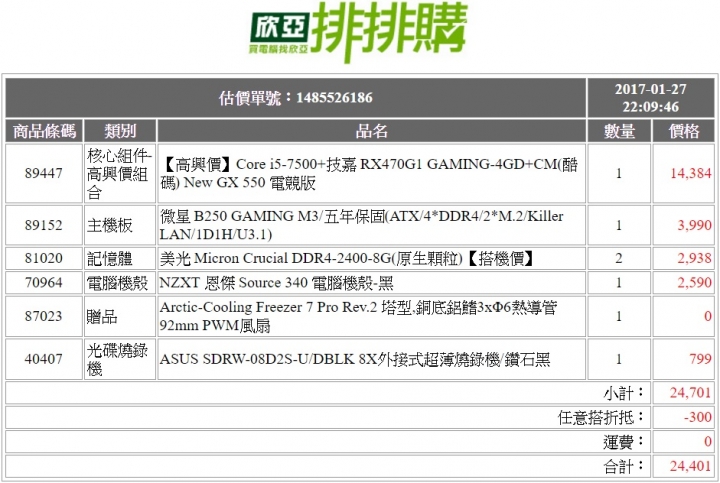Viewport: 720px width, 483px height.
Task: Click category 電腦機殼
Action: coord(118,283)
